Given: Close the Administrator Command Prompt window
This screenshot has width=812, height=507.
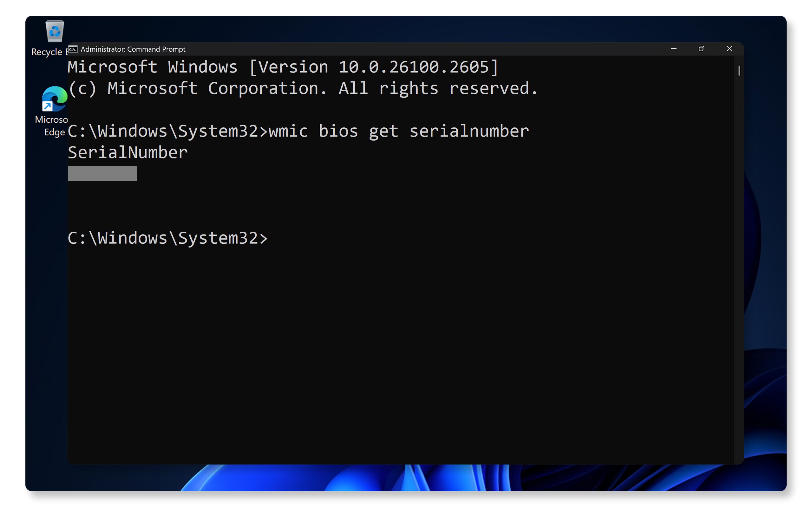Looking at the screenshot, I should (729, 49).
